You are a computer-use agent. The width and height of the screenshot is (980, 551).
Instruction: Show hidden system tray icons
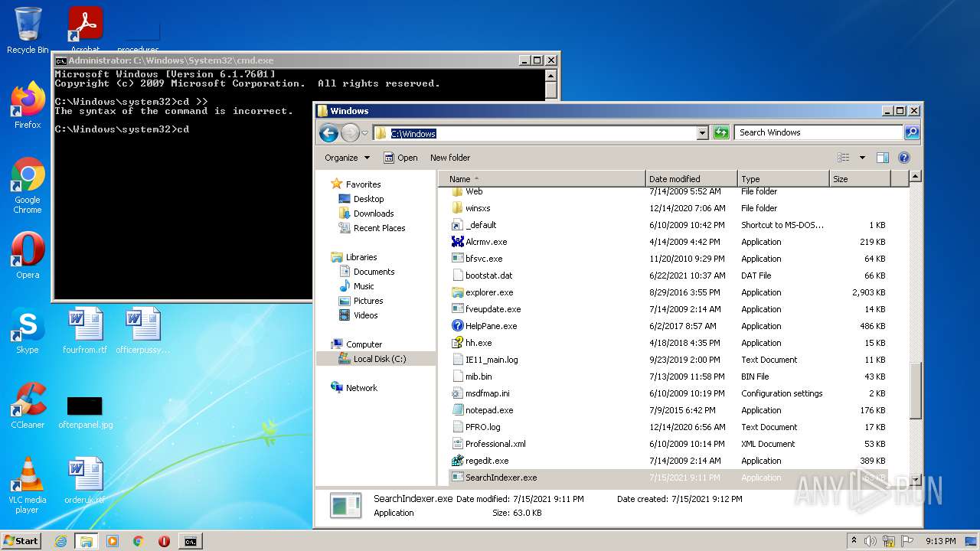[854, 541]
